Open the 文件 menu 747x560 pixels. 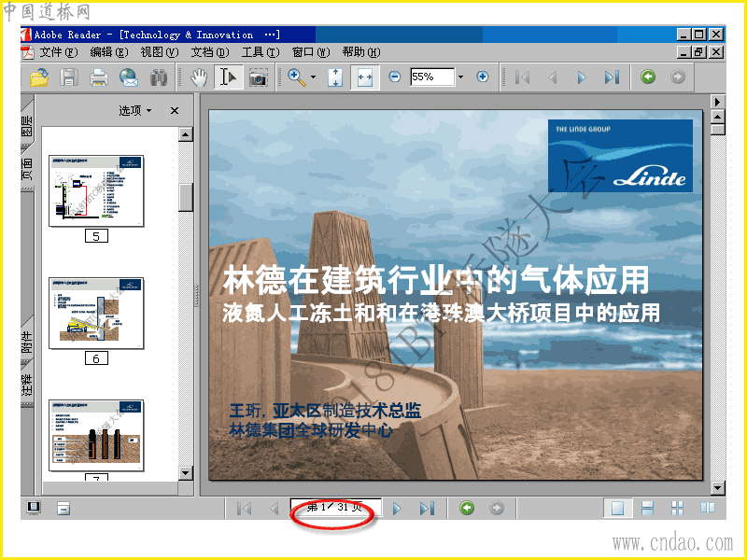pyautogui.click(x=58, y=52)
